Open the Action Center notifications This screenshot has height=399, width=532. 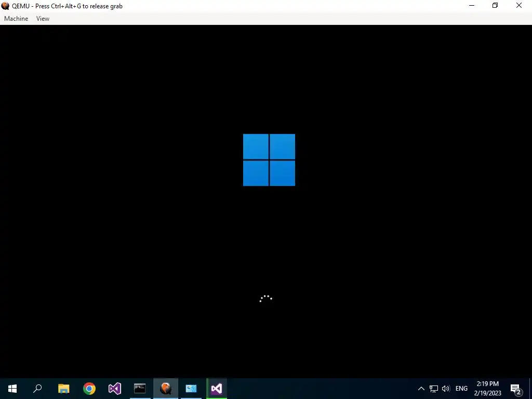coord(516,389)
